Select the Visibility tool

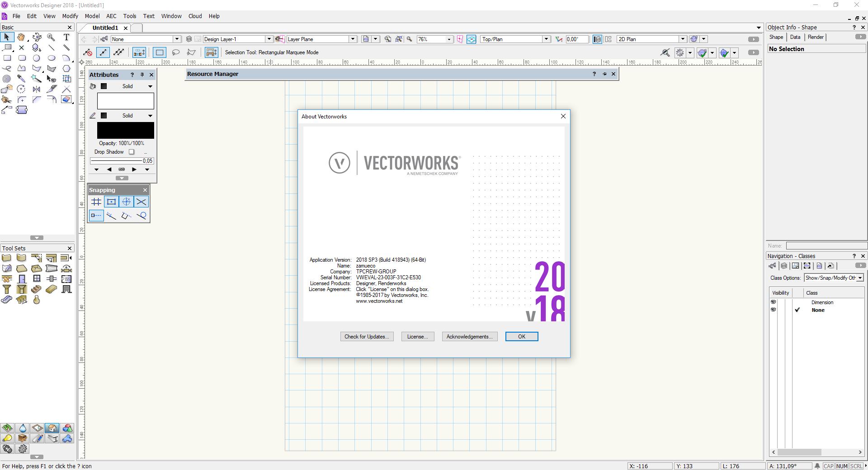[52, 79]
